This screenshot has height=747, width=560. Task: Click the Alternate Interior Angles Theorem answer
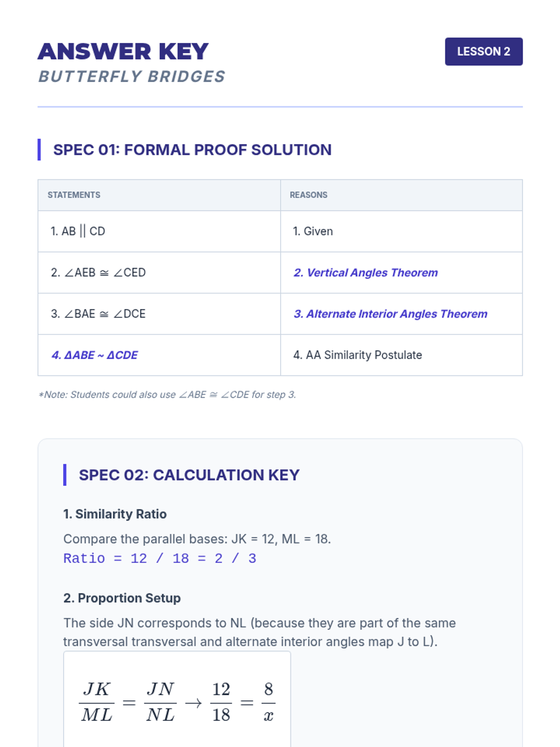[x=391, y=314]
